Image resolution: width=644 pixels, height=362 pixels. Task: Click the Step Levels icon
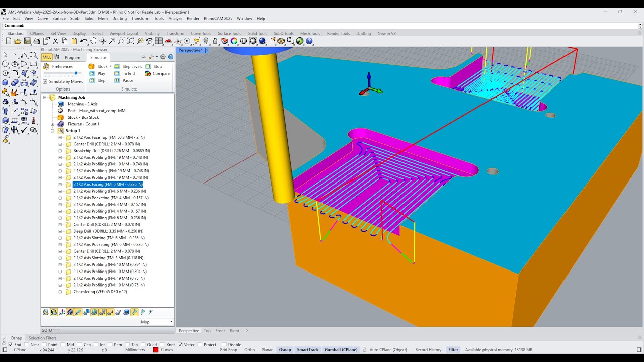tap(116, 66)
